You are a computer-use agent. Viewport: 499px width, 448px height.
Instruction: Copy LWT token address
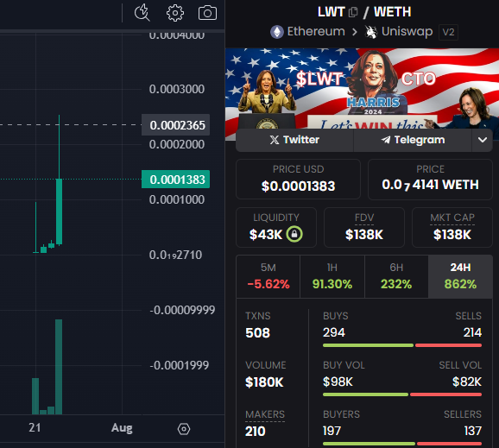coord(353,12)
